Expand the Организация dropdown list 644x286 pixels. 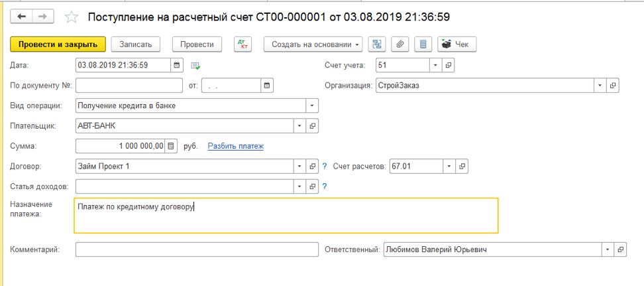click(x=600, y=86)
